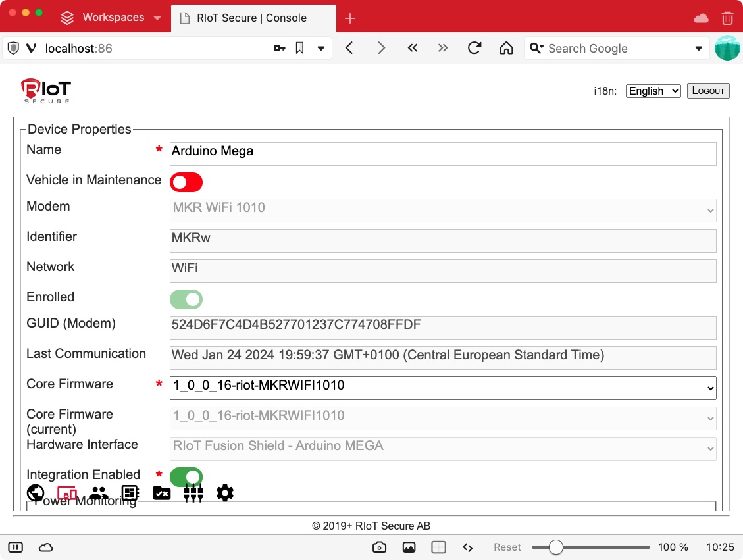Turn off the Integration Enabled toggle

point(186,475)
